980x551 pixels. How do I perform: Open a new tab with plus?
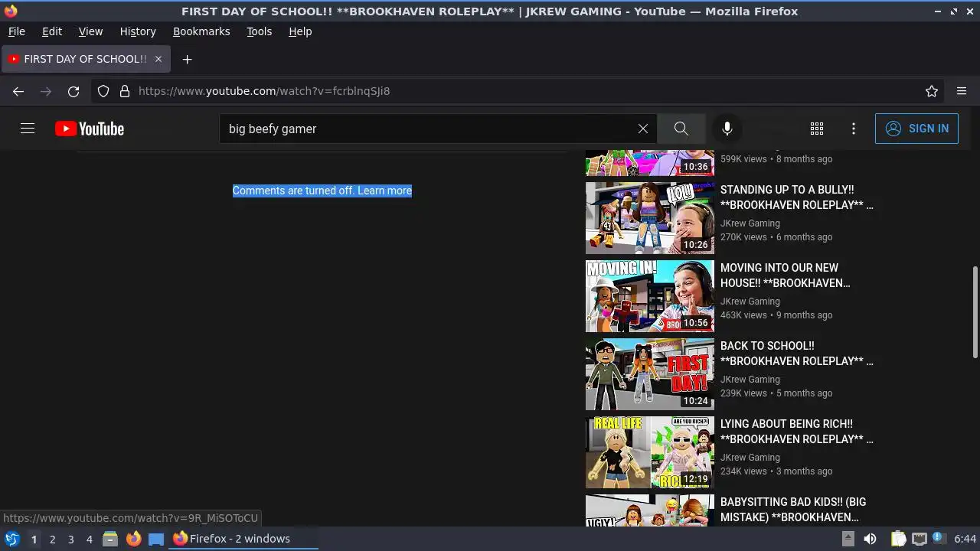pyautogui.click(x=187, y=59)
